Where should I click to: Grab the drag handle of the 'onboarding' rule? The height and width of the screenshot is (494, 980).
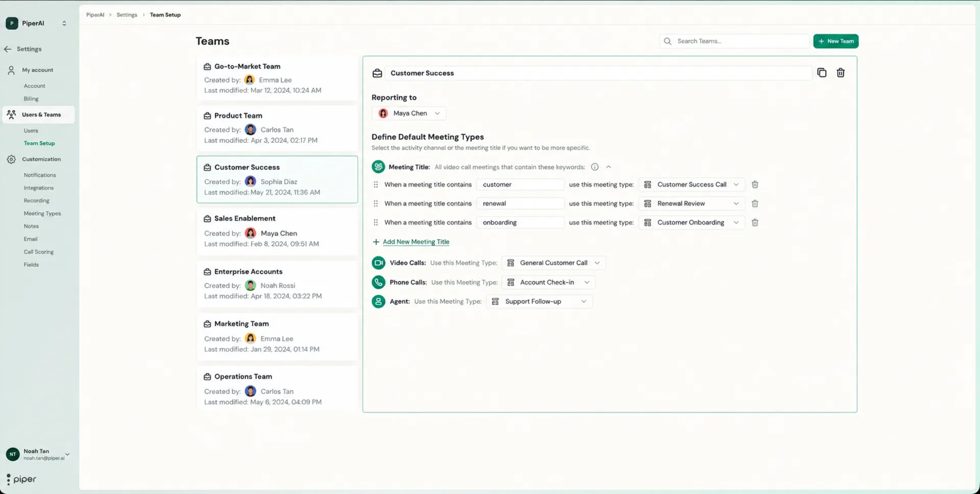(376, 222)
